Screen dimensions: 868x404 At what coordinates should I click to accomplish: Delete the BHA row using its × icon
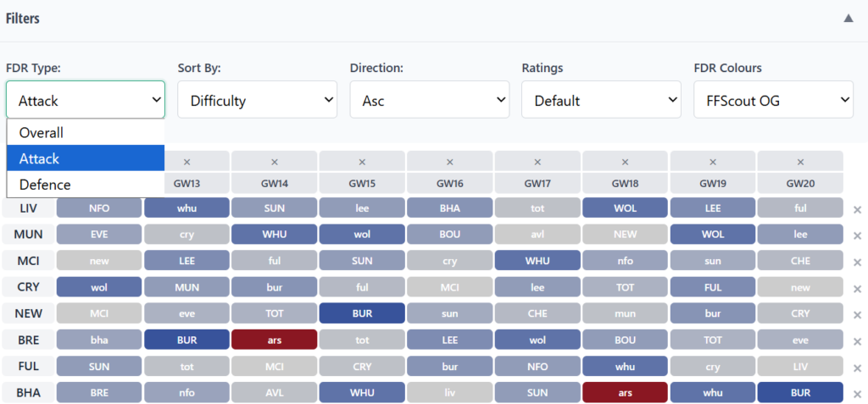click(857, 393)
